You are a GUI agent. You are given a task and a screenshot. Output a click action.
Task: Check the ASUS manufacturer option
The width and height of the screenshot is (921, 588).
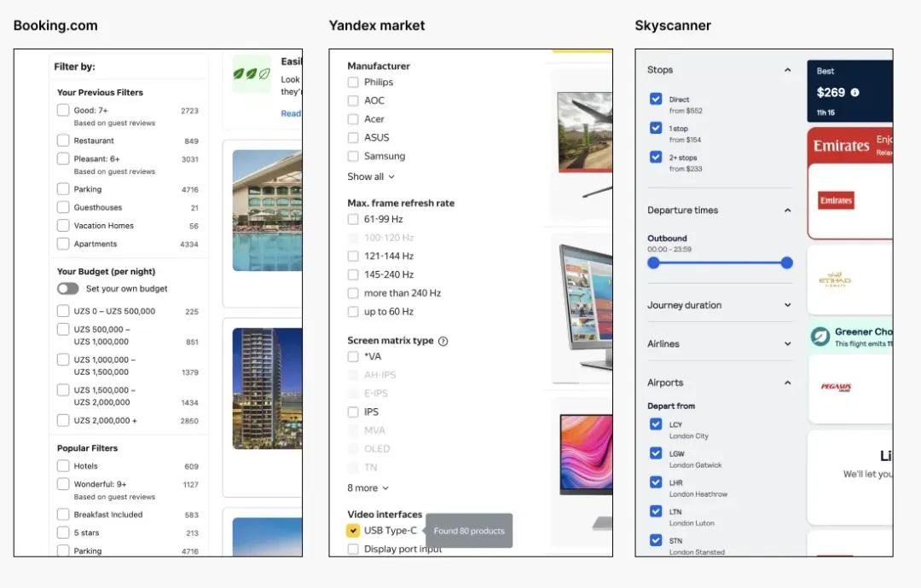353,138
